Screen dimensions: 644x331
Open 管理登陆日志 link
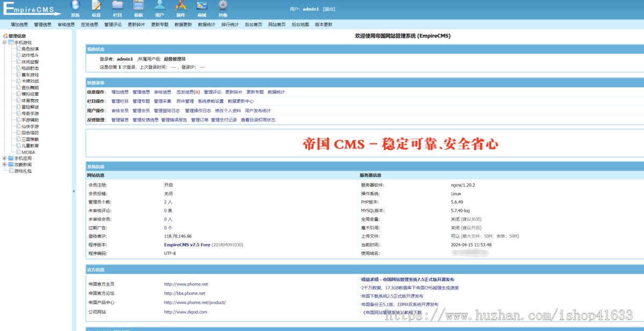(x=167, y=111)
